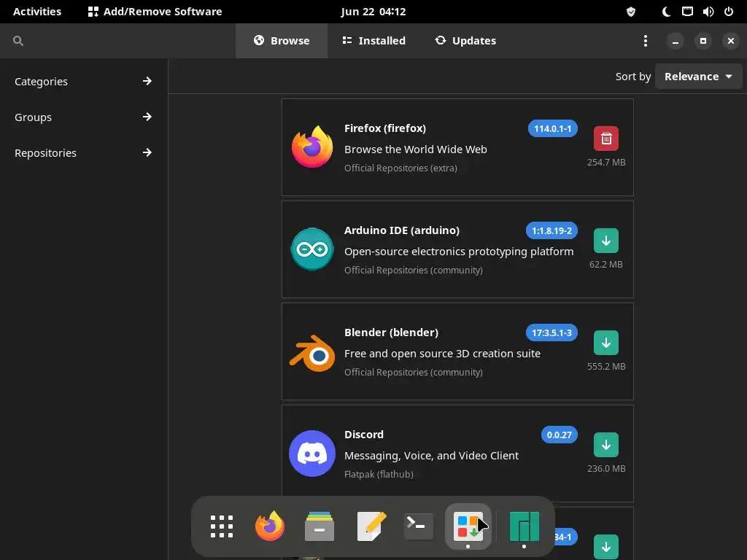Open the Firefox app logo in results
Screen dimensions: 747x560
(312, 147)
